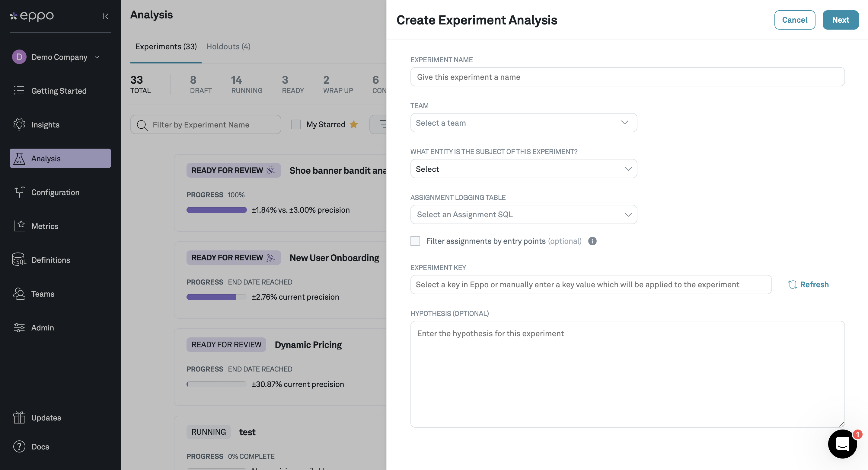The width and height of the screenshot is (868, 470).
Task: Switch to the Holdouts tab
Action: click(228, 46)
